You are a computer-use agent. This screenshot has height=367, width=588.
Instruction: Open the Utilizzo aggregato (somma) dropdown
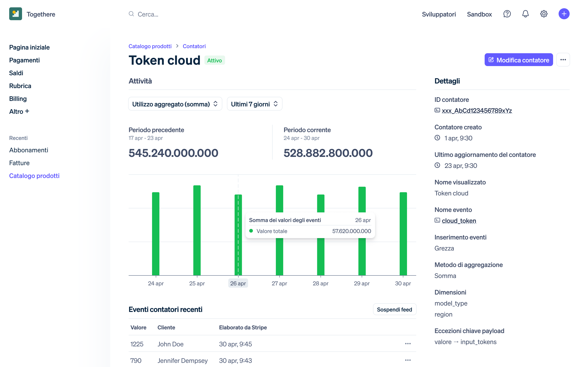click(x=175, y=104)
